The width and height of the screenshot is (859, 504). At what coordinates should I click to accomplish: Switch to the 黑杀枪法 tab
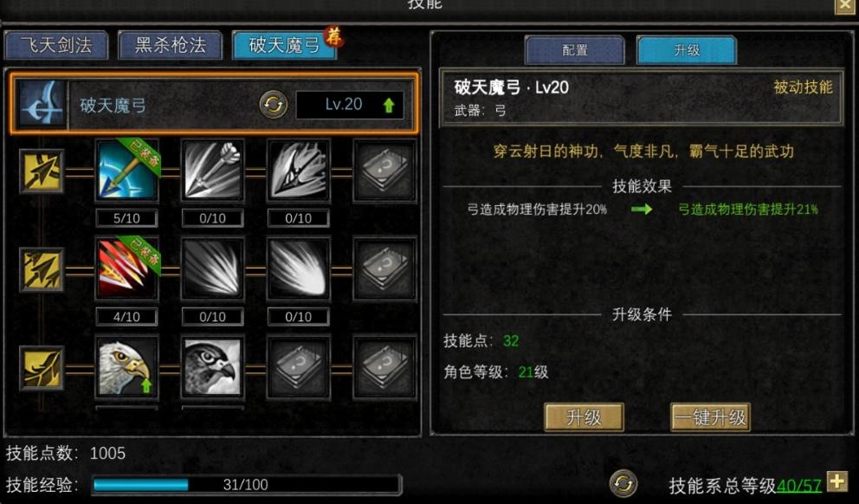tap(171, 45)
